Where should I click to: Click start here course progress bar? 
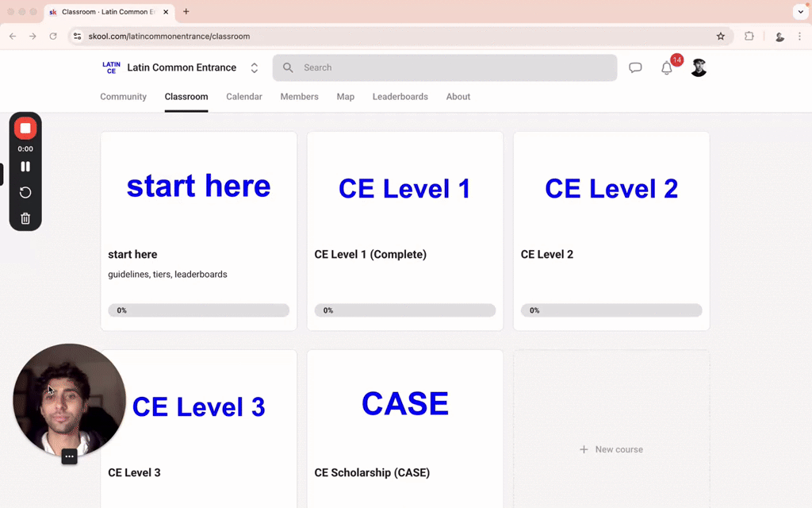pyautogui.click(x=199, y=310)
